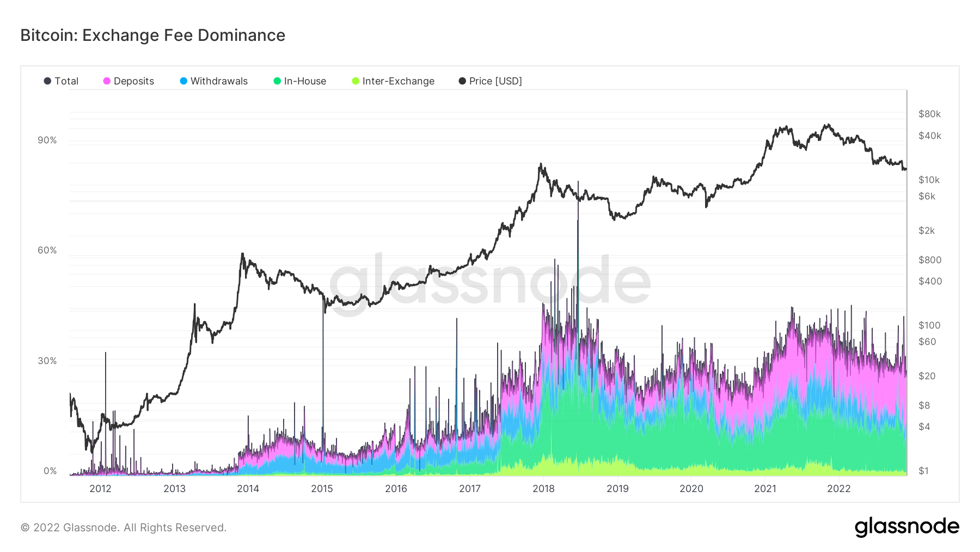Click the black Price legend dot

[462, 81]
